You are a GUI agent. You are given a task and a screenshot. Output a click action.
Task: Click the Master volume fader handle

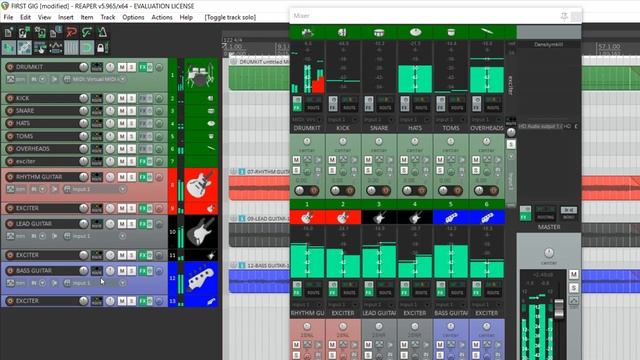pos(558,308)
